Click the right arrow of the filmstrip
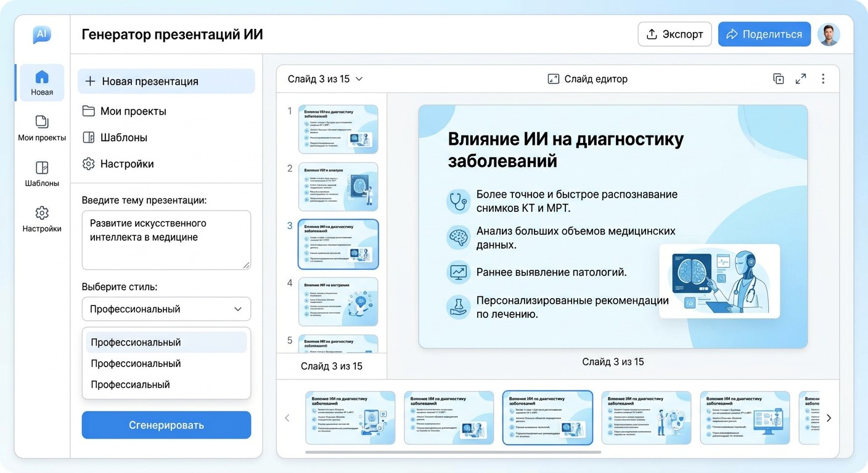This screenshot has width=868, height=473. coord(829,418)
